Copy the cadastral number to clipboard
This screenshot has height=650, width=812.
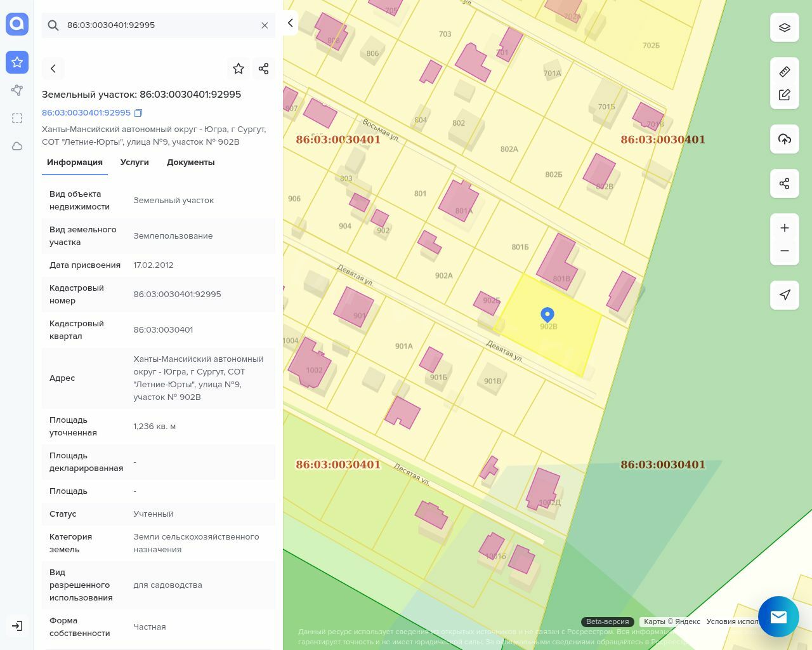click(x=138, y=113)
